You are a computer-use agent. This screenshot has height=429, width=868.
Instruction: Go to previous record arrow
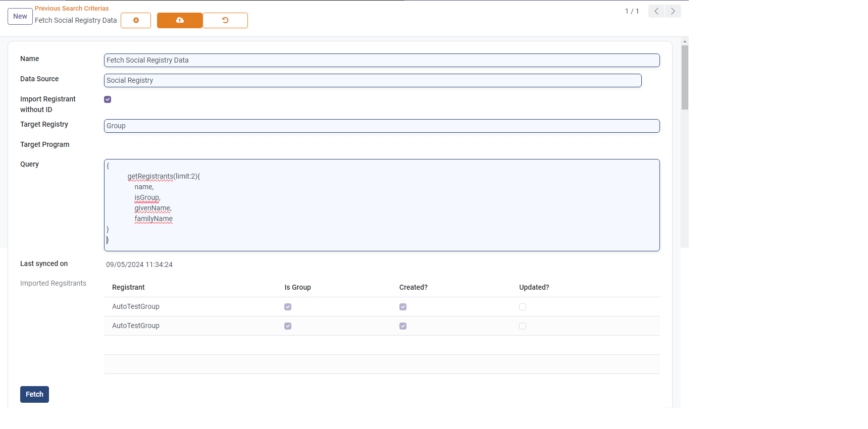656,11
